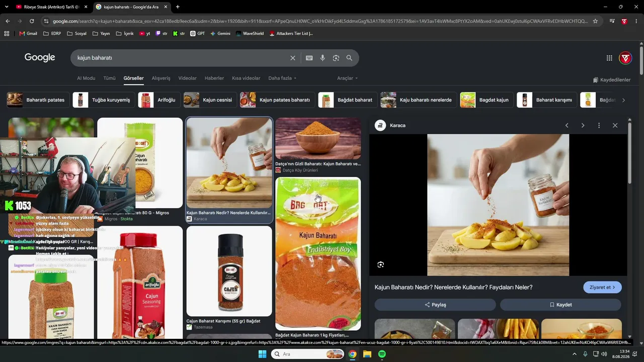Open the Gemini bookmark

point(220,34)
